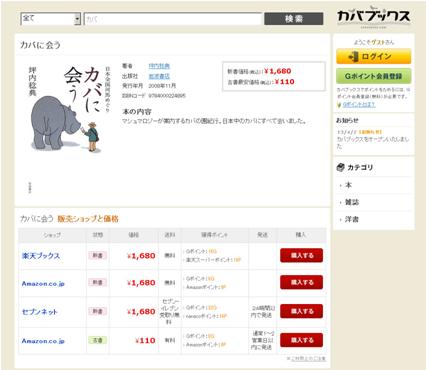This screenshot has height=370, width=426.
Task: Click the green Gポイント会員登録 button
Action: (373, 76)
